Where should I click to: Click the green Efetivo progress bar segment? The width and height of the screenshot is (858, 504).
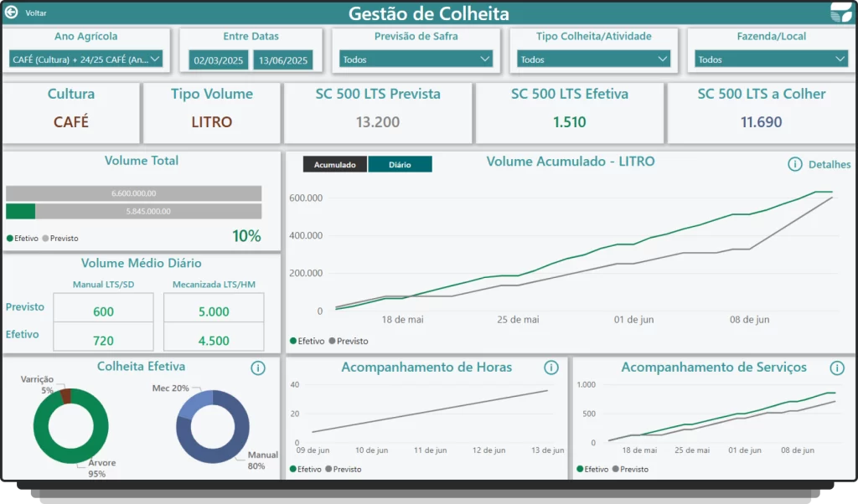coord(20,211)
